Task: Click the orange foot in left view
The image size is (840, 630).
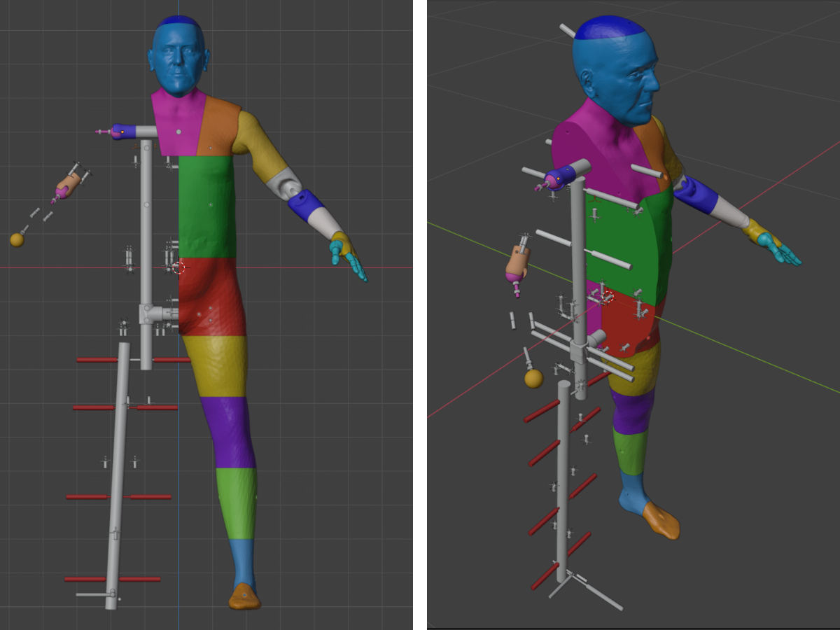Action: 244,596
